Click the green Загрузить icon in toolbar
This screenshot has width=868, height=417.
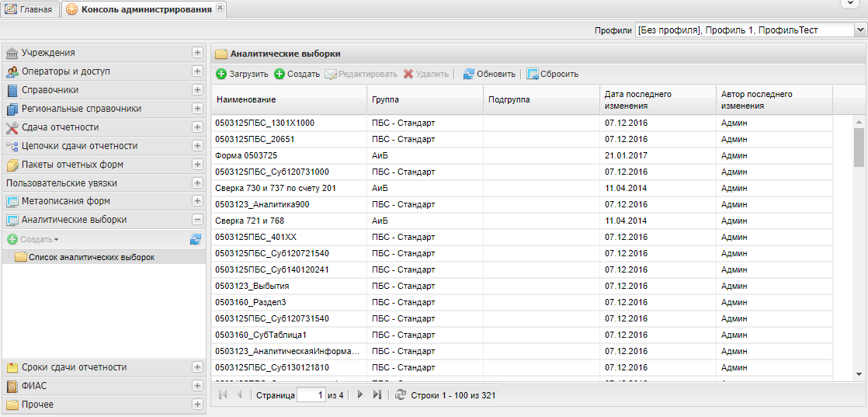click(x=222, y=74)
